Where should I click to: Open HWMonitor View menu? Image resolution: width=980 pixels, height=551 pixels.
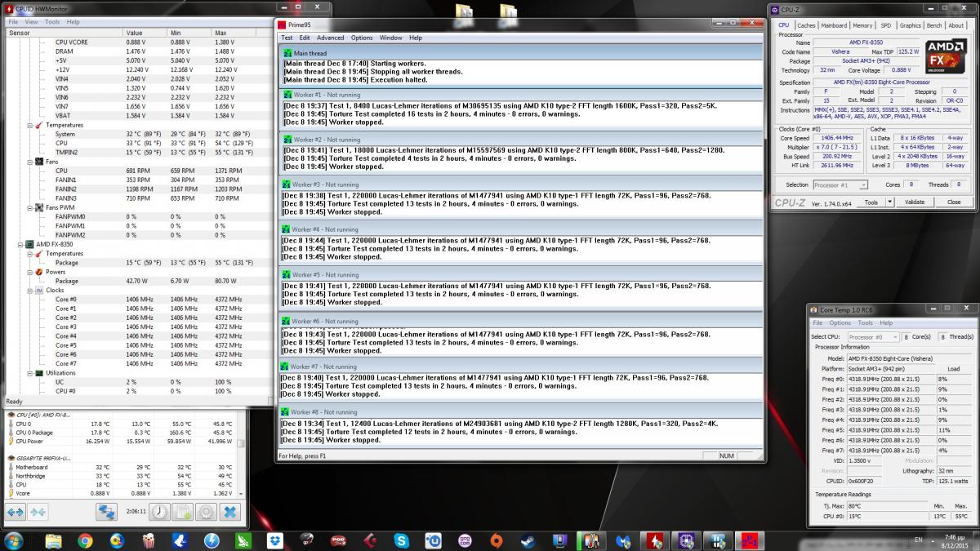(x=31, y=22)
